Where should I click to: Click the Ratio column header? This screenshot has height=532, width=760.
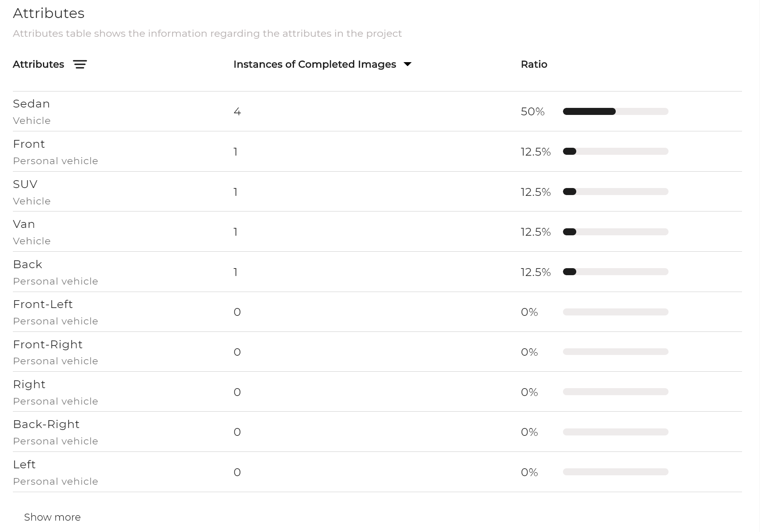tap(534, 64)
